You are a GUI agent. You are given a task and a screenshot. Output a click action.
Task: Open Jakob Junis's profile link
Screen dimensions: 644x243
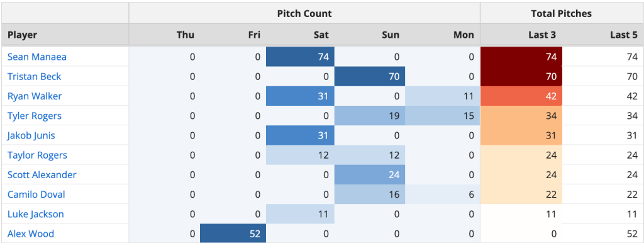31,136
